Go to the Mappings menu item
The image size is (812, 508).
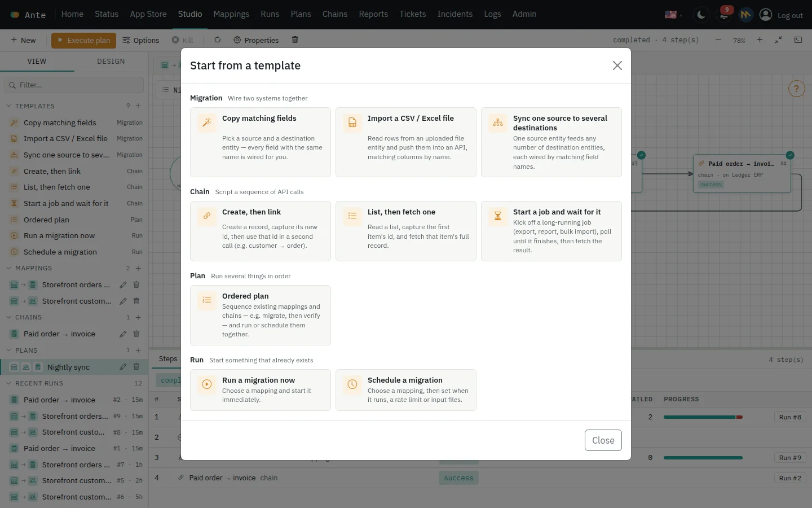pos(231,14)
